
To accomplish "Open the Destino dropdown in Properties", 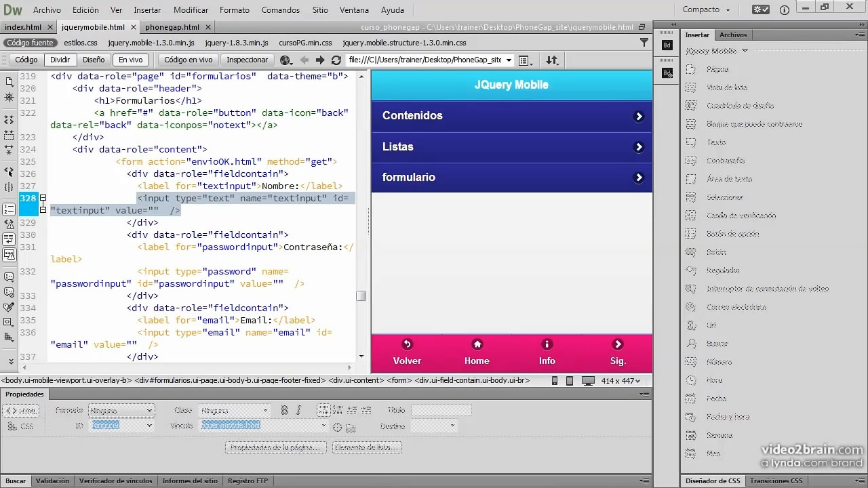I will pyautogui.click(x=433, y=426).
